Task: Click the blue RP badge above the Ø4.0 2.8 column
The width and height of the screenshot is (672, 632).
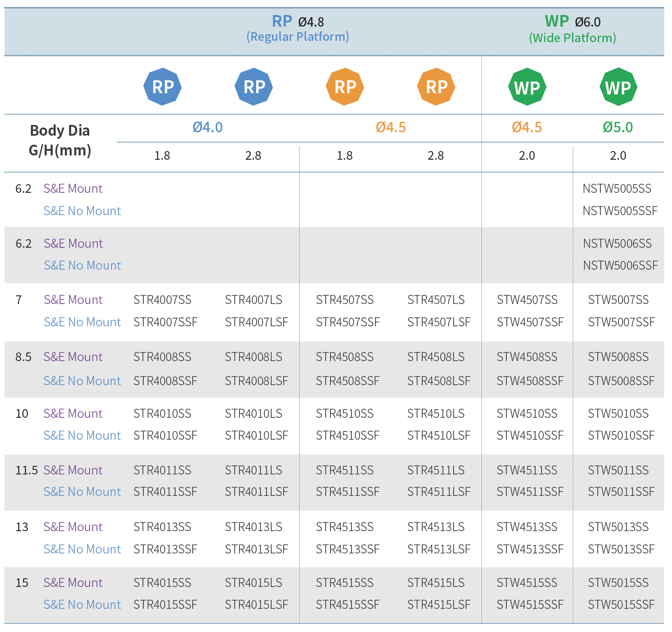Action: (x=254, y=87)
